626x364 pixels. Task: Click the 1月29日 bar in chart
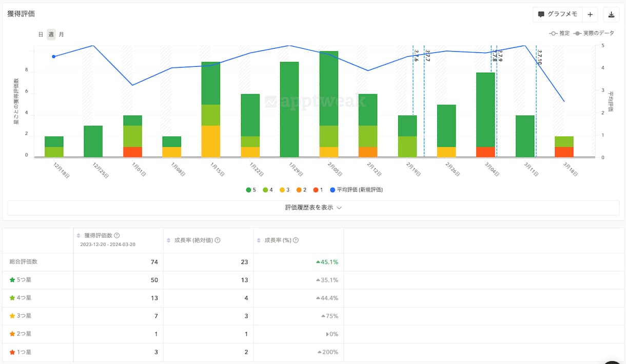(x=289, y=109)
